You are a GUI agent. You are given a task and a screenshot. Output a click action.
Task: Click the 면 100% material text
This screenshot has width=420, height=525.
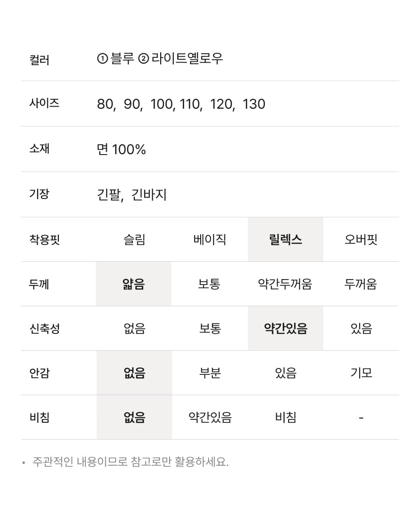tap(122, 150)
